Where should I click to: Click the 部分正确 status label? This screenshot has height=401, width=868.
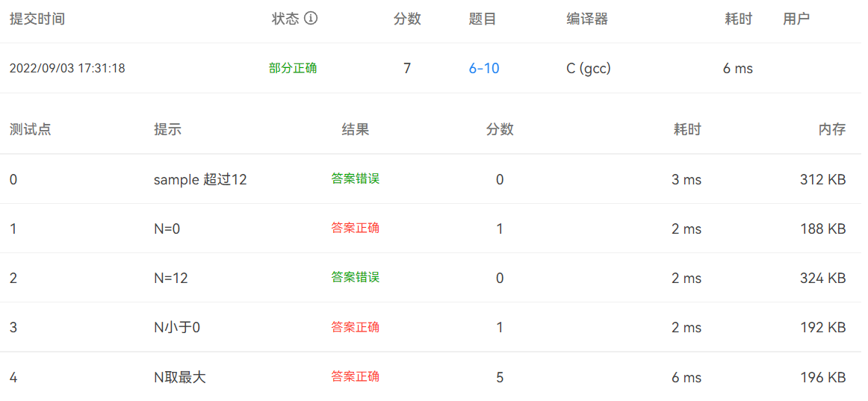pyautogui.click(x=293, y=69)
